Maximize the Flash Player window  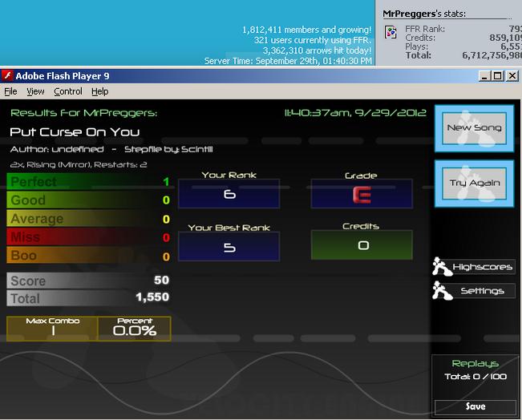coord(498,76)
